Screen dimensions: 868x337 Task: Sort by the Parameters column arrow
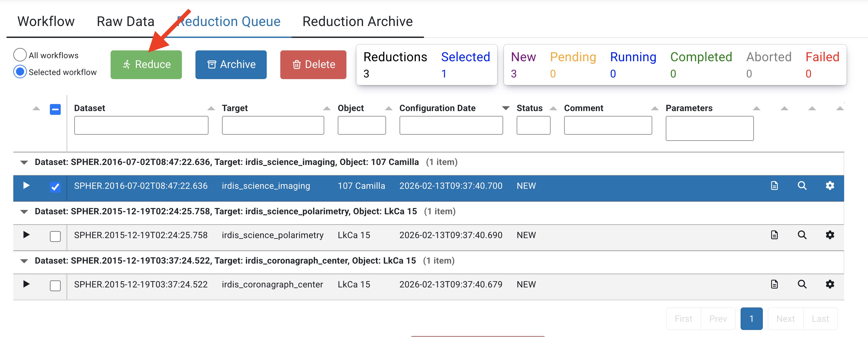pyautogui.click(x=757, y=108)
